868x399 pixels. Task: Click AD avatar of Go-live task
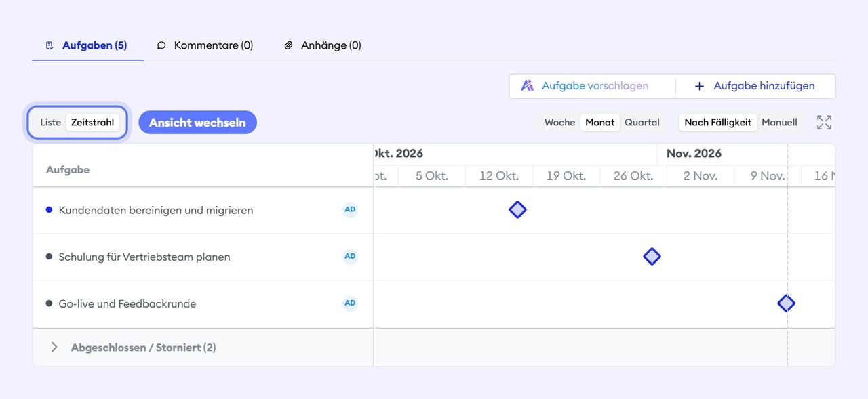(x=350, y=303)
